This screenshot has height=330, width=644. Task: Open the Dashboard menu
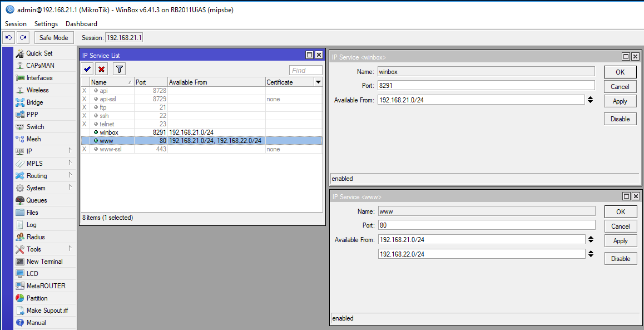click(x=81, y=24)
